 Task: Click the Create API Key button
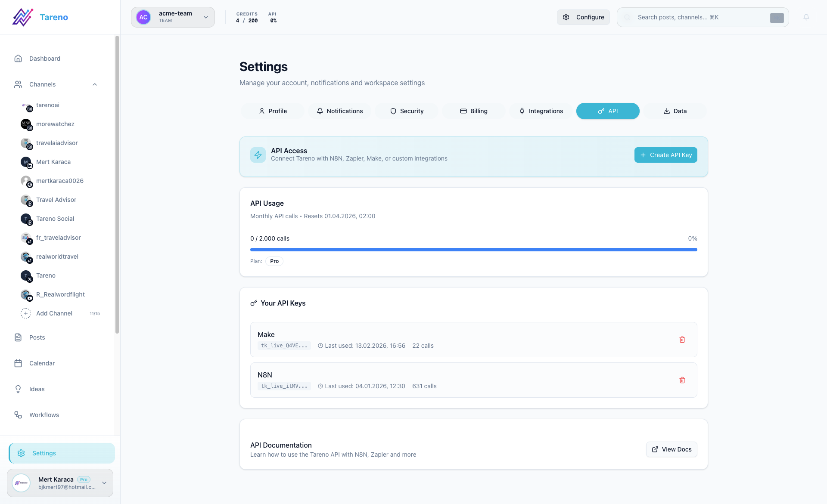[x=666, y=155]
